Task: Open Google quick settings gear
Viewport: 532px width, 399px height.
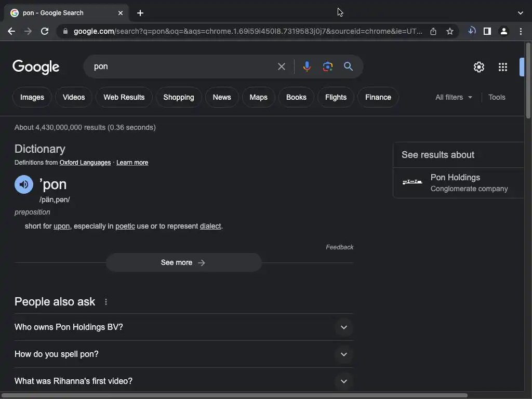Action: (478, 67)
